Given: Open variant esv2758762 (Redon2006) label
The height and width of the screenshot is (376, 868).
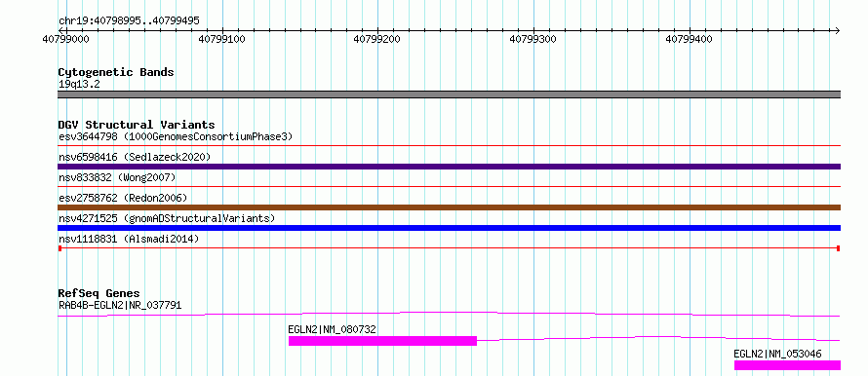Looking at the screenshot, I should [122, 198].
